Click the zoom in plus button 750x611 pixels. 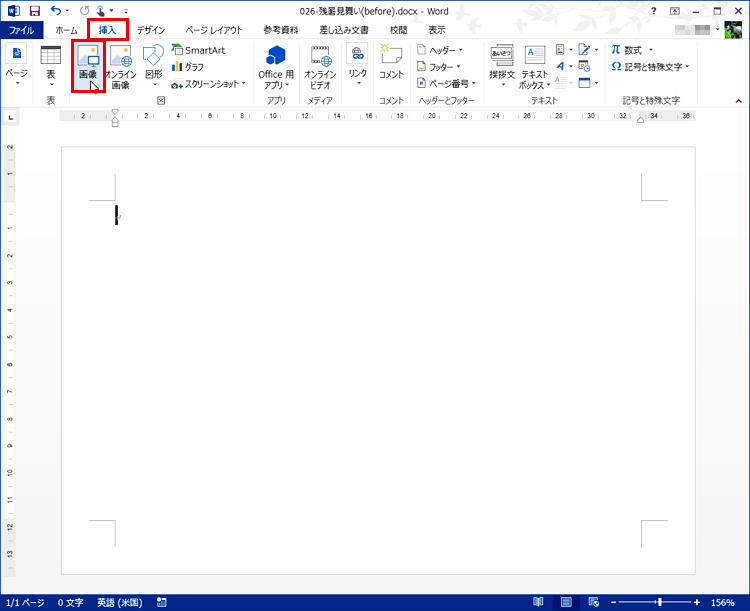(x=697, y=602)
